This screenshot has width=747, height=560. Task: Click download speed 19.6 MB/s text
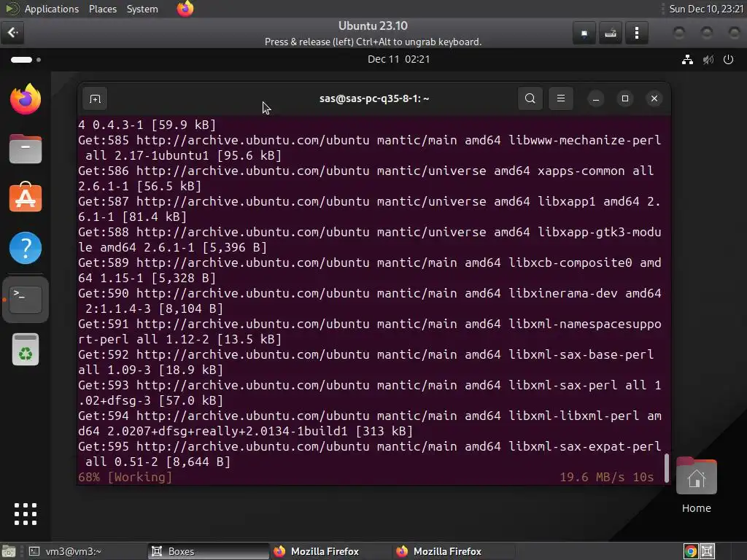point(592,477)
